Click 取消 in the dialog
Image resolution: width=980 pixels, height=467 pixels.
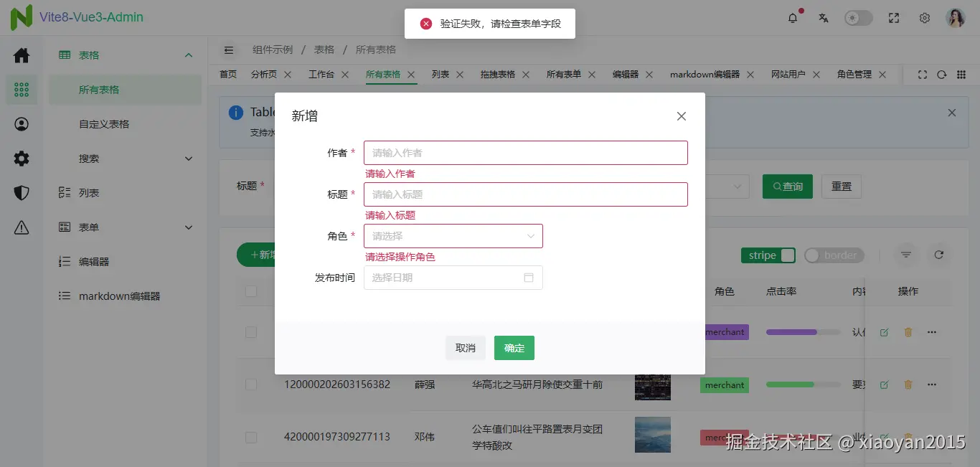[466, 348]
